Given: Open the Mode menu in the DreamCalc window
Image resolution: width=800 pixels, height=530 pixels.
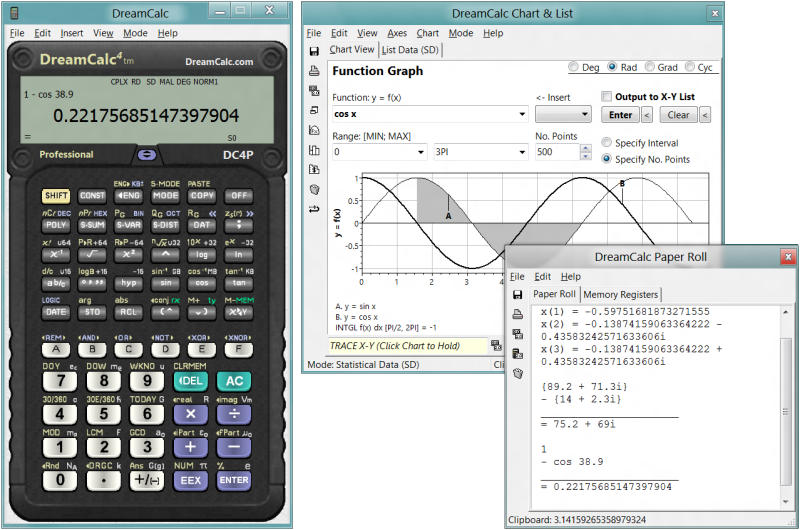Looking at the screenshot, I should (x=135, y=33).
